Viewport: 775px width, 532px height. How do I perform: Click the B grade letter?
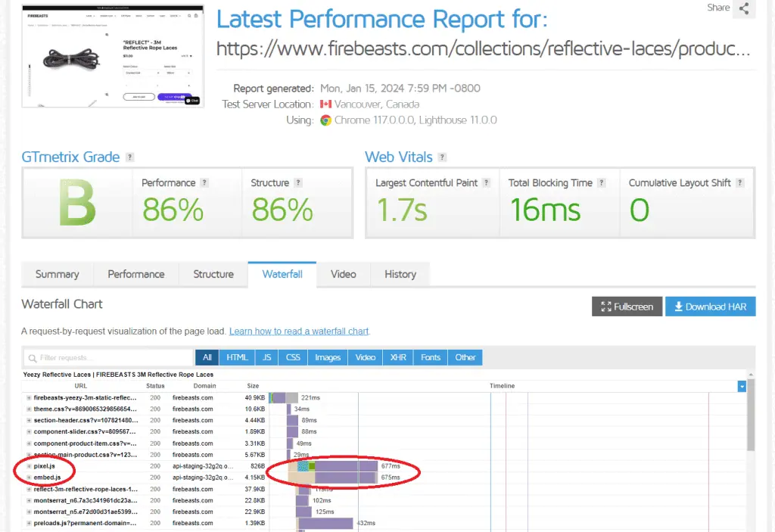(76, 203)
